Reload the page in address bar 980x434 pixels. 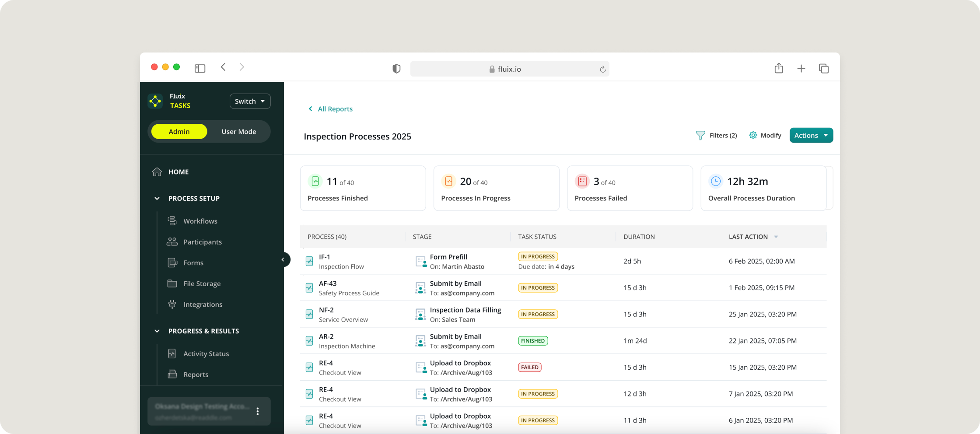coord(602,69)
